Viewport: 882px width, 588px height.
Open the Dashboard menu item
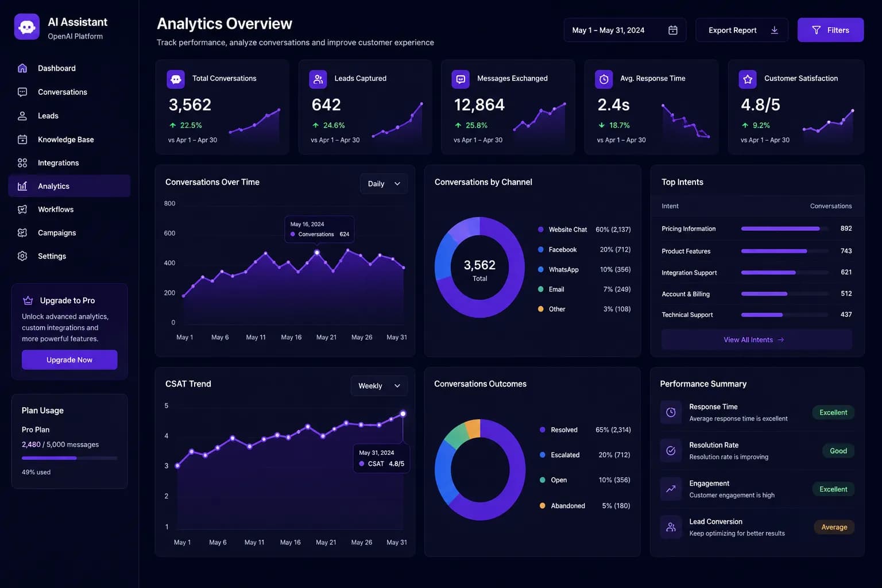69,68
